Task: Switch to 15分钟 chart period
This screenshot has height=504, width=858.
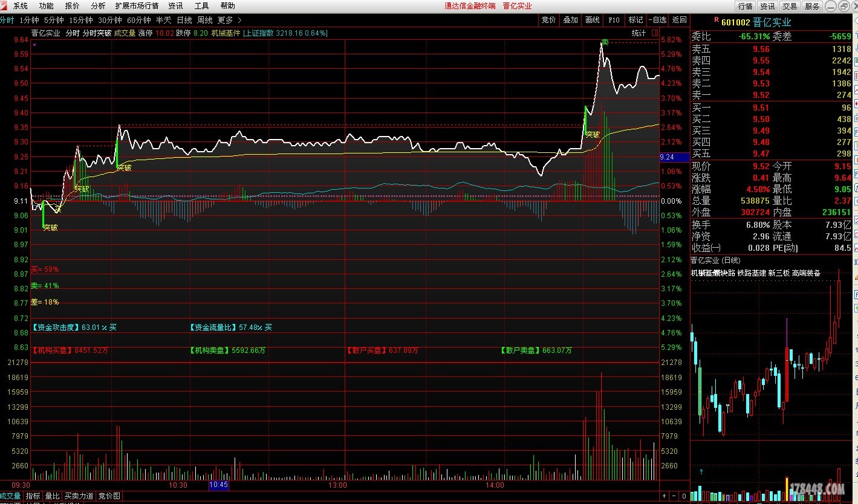Action: tap(81, 20)
